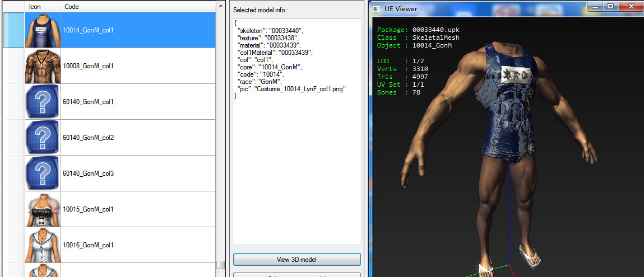Image resolution: width=644 pixels, height=277 pixels.
Task: Select the tattooed 10008_GonM_col1 icon
Action: point(43,66)
